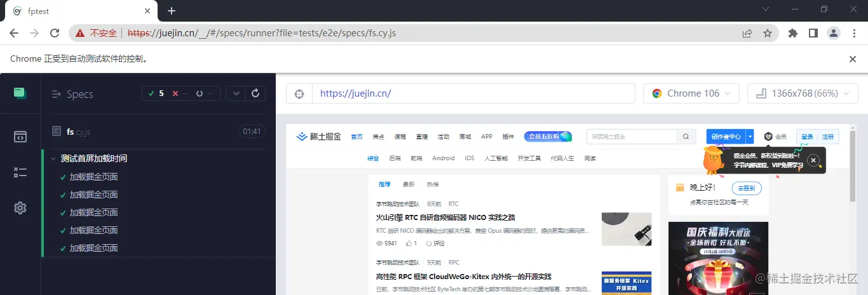Open a new tab with the plus button
Image resolution: width=868 pixels, height=295 pixels.
(171, 11)
